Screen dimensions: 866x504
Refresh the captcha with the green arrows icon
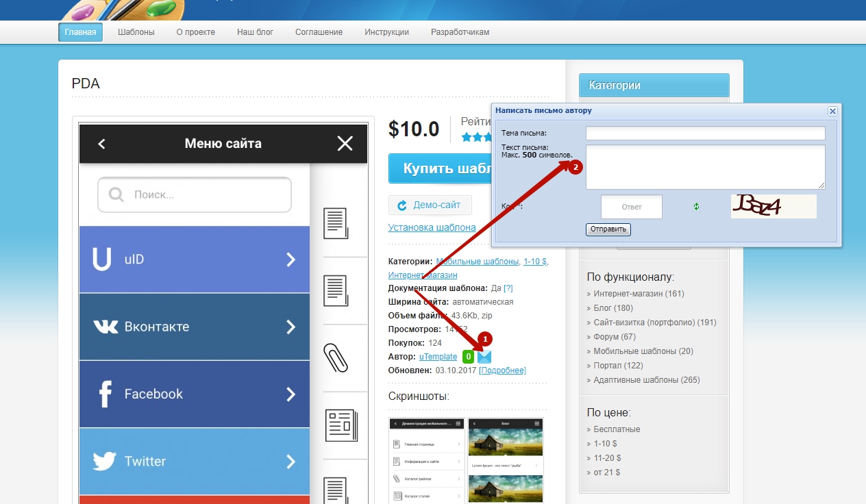(696, 206)
